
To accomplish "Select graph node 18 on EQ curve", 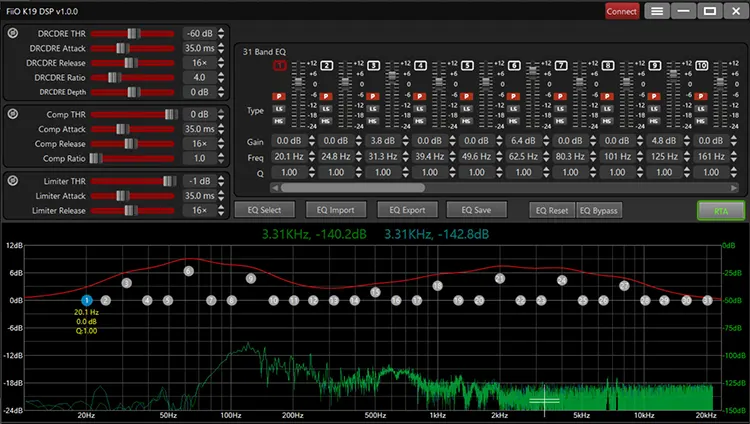I will [437, 286].
